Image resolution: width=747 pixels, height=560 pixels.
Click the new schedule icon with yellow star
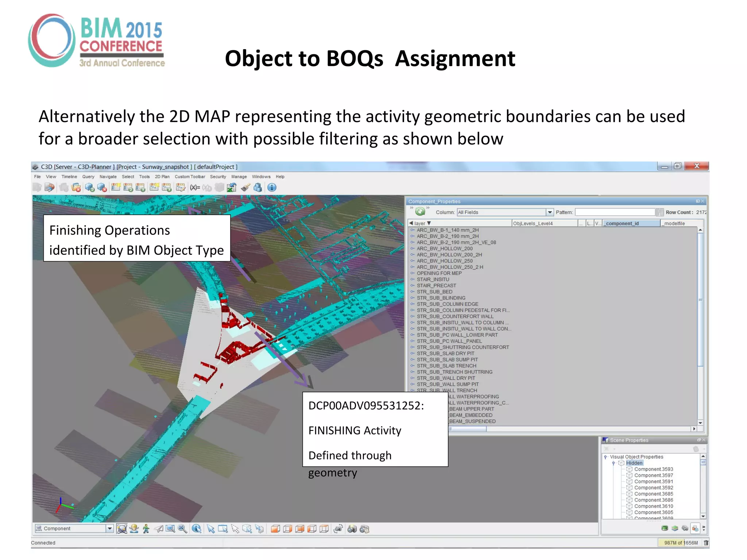(116, 187)
